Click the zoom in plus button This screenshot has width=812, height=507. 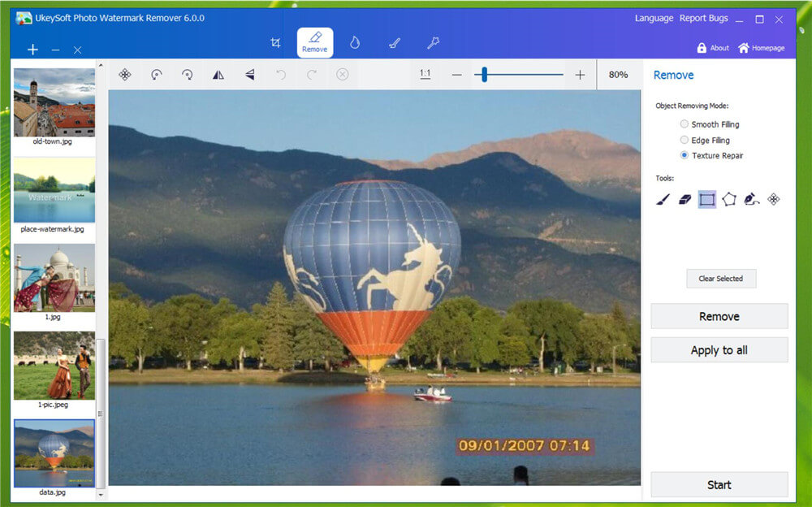tap(580, 75)
